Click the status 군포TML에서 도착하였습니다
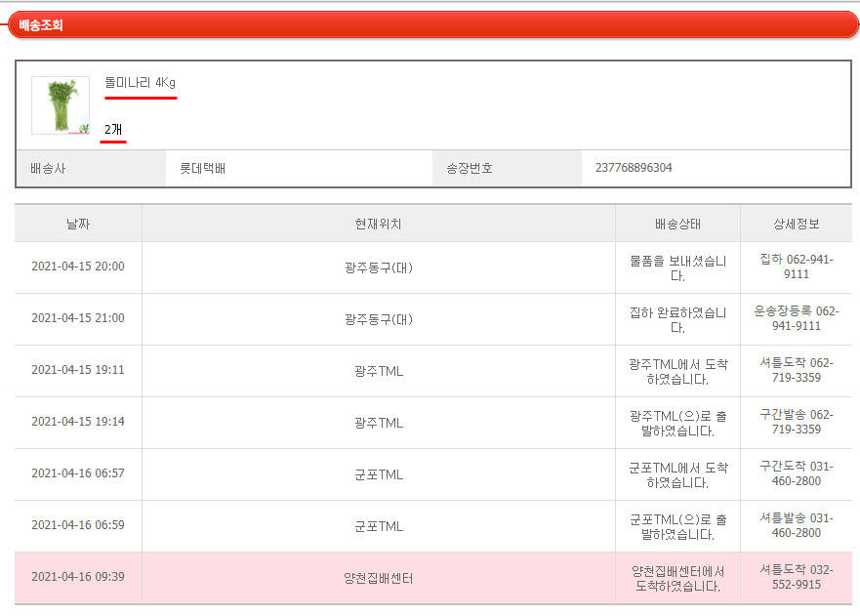The height and width of the screenshot is (616, 860). (x=677, y=475)
